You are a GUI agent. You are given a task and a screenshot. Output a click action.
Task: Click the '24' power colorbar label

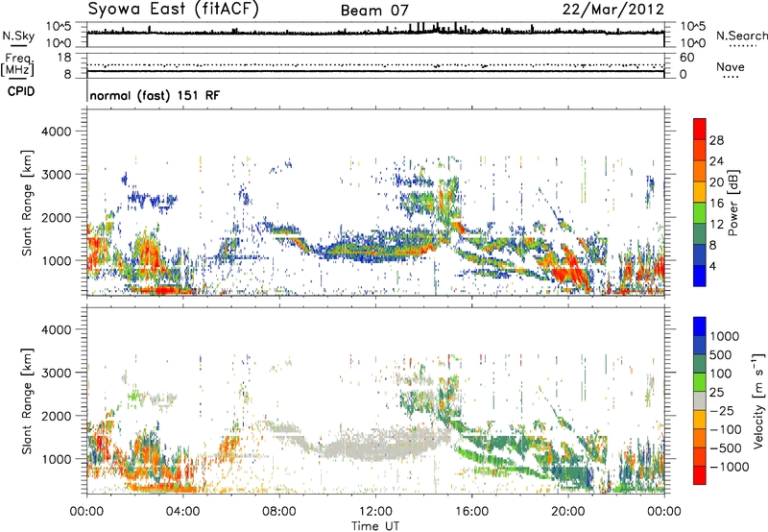pos(716,161)
